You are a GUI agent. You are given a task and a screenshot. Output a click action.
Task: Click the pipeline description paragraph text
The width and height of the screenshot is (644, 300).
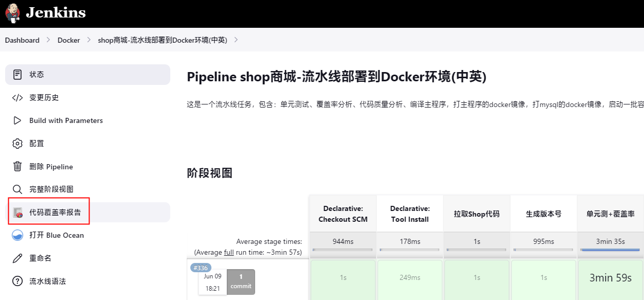pos(415,104)
